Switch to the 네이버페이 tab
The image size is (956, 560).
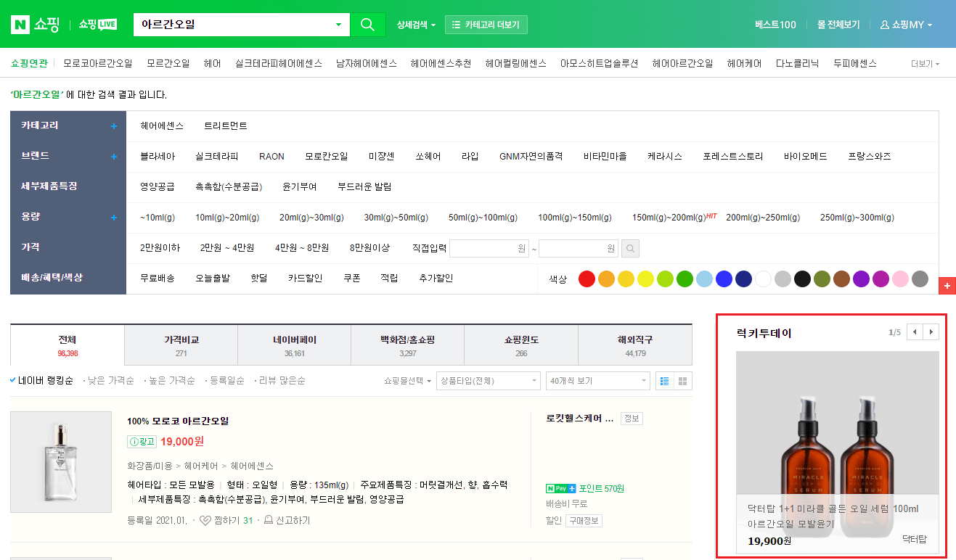[294, 345]
